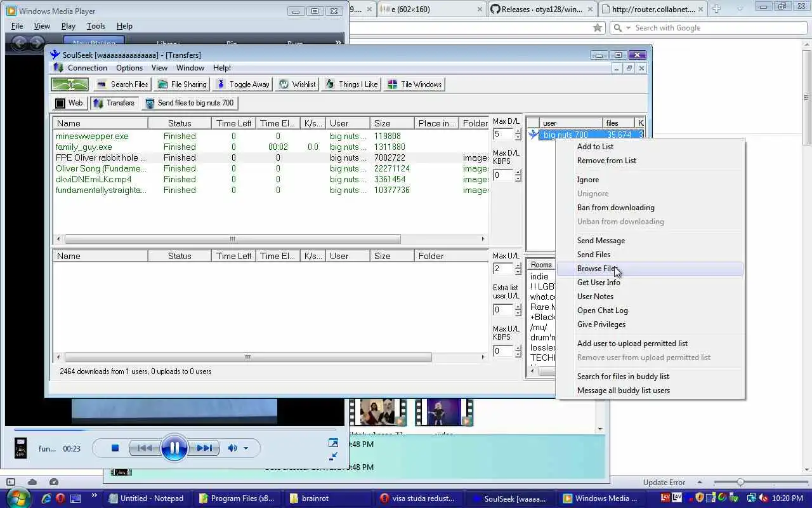Click bookmark star in browser address bar

pyautogui.click(x=597, y=28)
